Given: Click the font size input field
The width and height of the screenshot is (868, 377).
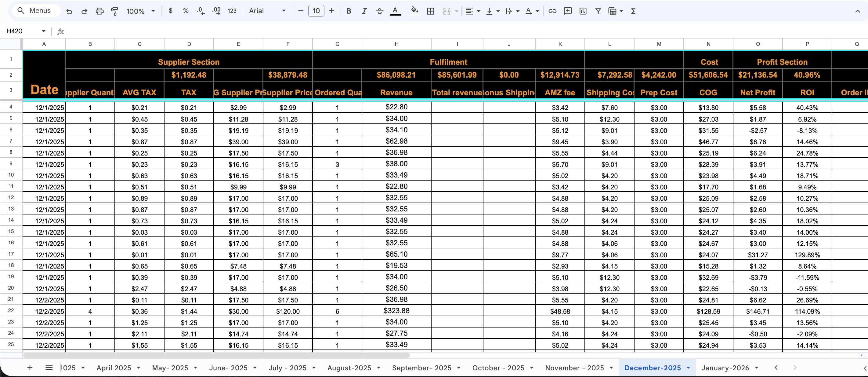Looking at the screenshot, I should pyautogui.click(x=316, y=11).
